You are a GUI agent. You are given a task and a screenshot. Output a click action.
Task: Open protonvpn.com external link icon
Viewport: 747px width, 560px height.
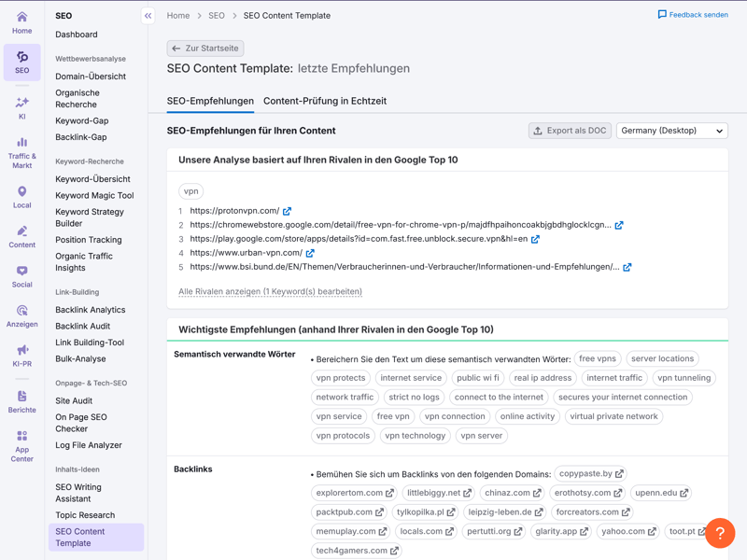[x=288, y=211]
